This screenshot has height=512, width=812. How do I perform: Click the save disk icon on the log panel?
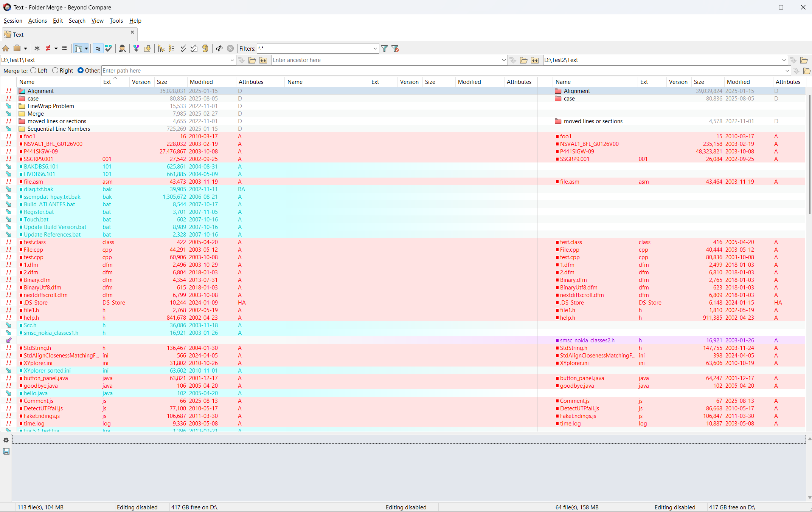(x=6, y=451)
